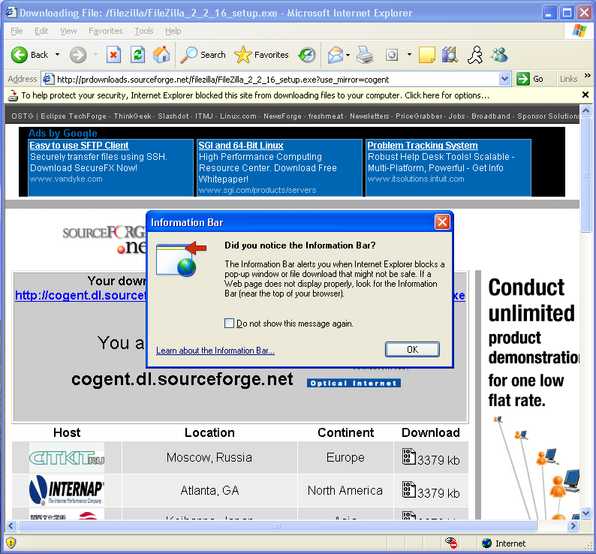Click the 3379 kb link for Atlanta
Image resolution: width=596 pixels, height=554 pixels.
pyautogui.click(x=438, y=493)
